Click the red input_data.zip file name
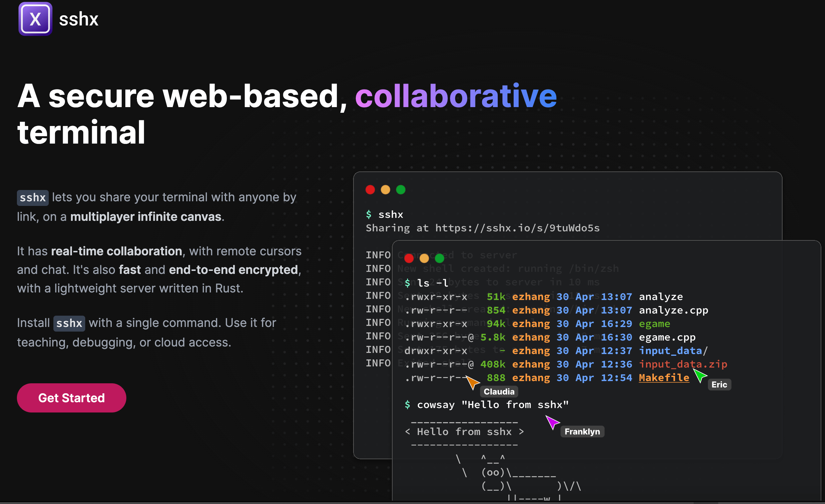The height and width of the screenshot is (504, 825). pyautogui.click(x=683, y=364)
